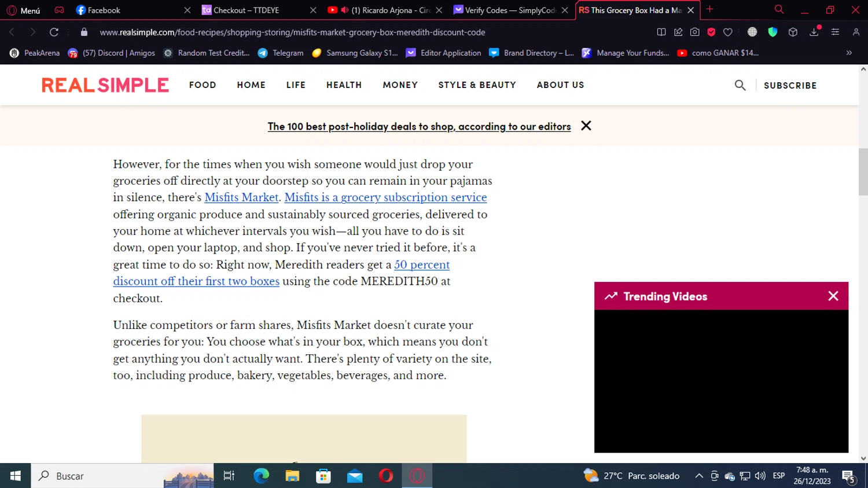Image resolution: width=868 pixels, height=488 pixels.
Task: Open a new tab with plus button
Action: [x=710, y=9]
